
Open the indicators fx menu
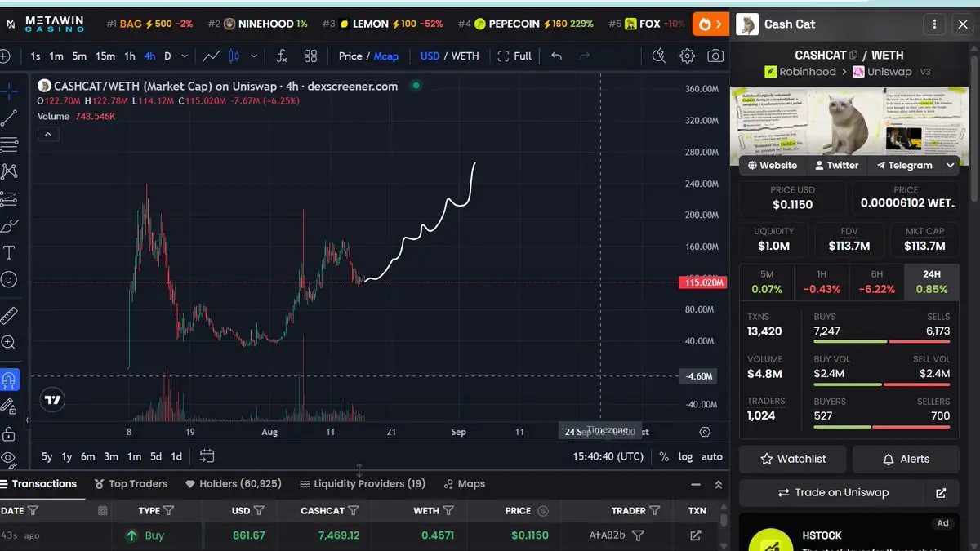click(x=282, y=56)
